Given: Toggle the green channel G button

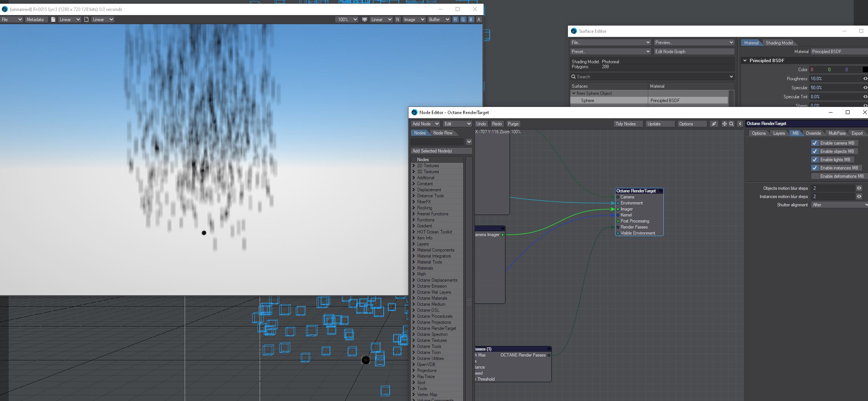Looking at the screenshot, I should click(x=463, y=20).
